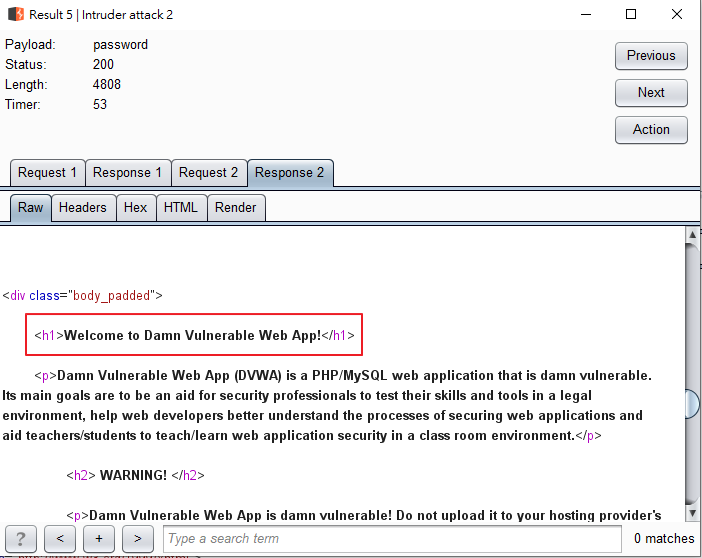702x558 pixels.
Task: Click the Previous result button
Action: tap(651, 56)
